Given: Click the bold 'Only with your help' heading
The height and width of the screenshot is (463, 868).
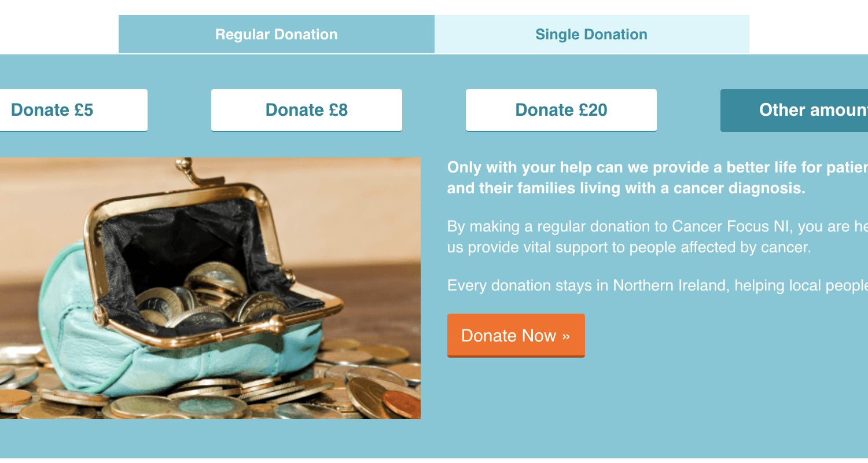Looking at the screenshot, I should tap(657, 178).
